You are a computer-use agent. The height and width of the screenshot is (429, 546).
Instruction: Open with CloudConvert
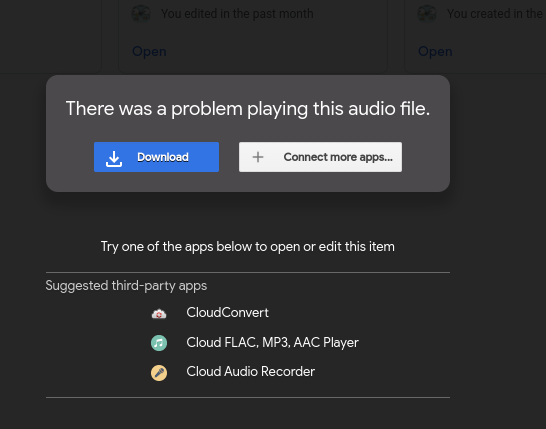coord(227,313)
